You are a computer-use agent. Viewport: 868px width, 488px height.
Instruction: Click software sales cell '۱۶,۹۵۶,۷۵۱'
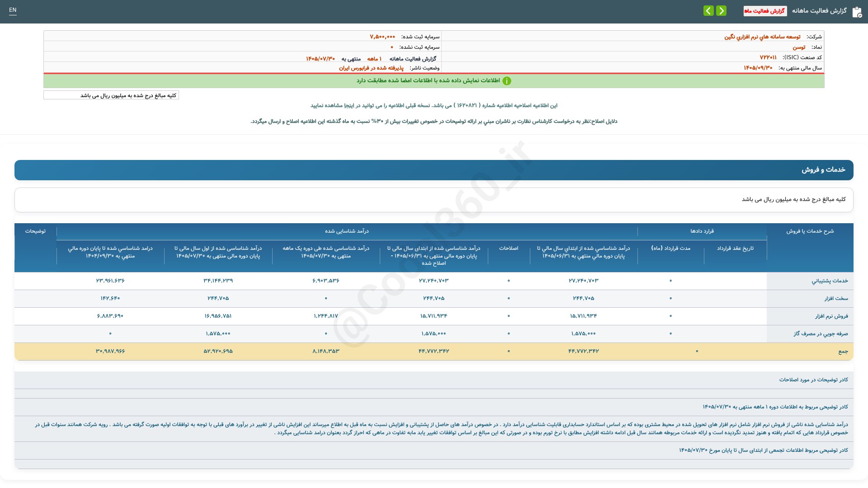218,316
